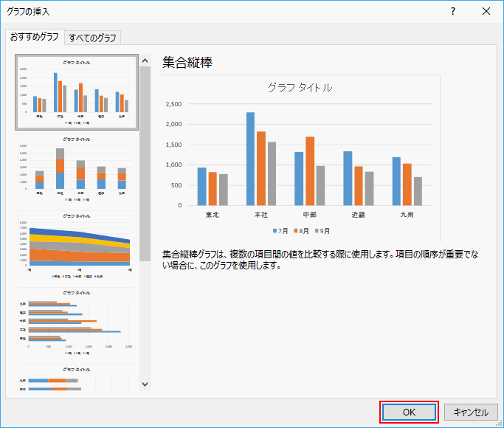Pick the stacked area chart thumbnail

[x=77, y=246]
